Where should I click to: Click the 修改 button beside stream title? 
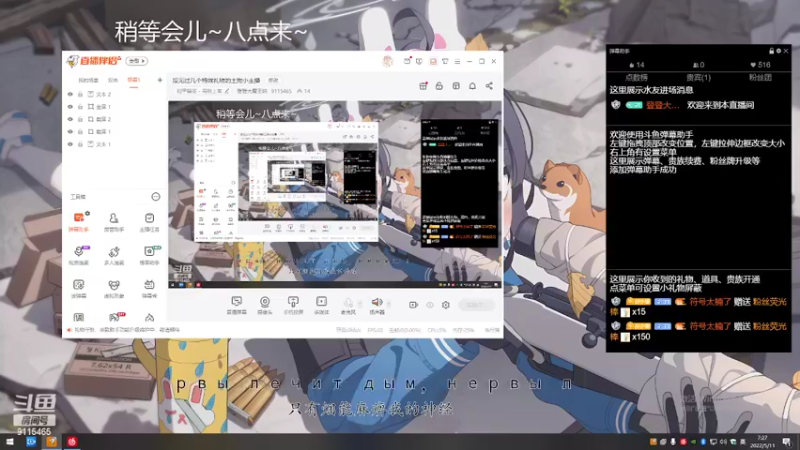click(x=273, y=80)
